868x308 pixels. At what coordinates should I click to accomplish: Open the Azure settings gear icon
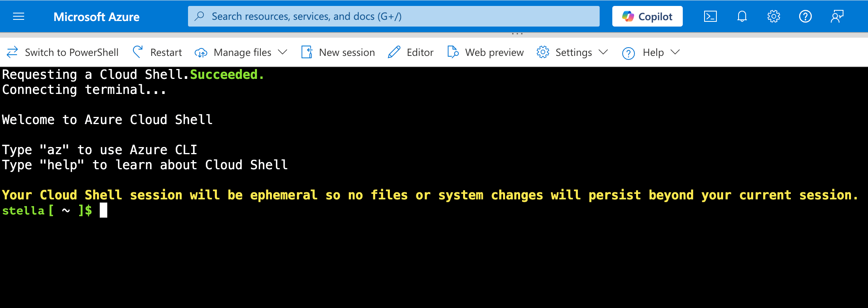pyautogui.click(x=773, y=16)
